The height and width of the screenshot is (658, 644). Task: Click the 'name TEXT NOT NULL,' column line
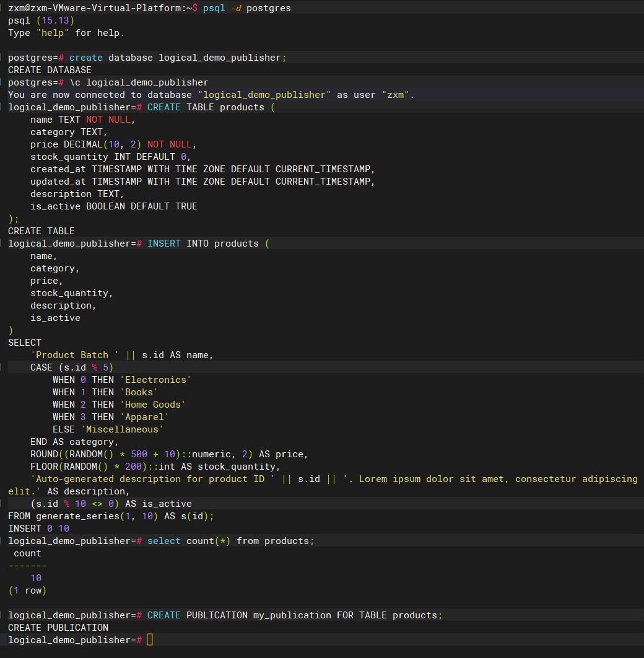click(x=82, y=120)
